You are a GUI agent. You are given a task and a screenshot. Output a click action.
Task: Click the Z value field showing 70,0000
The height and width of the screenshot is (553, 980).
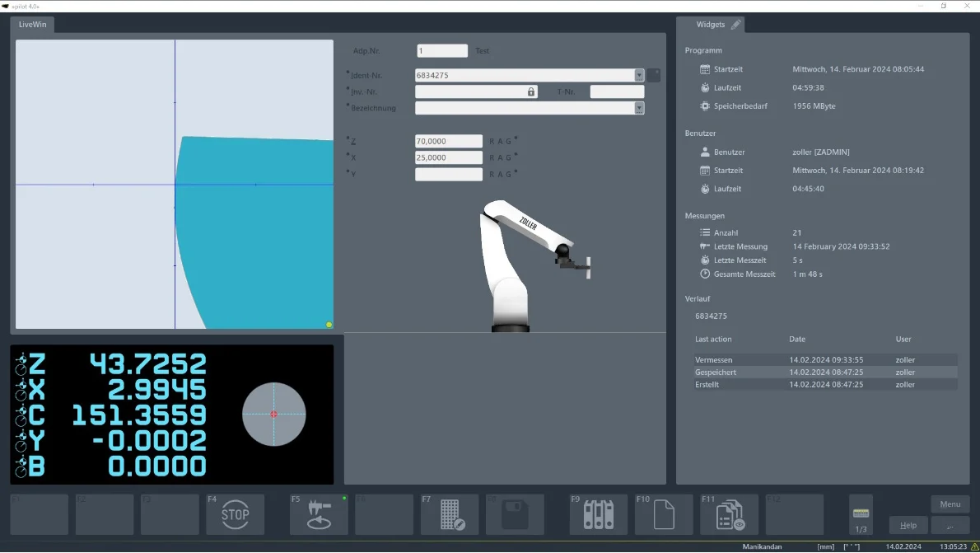coord(449,142)
